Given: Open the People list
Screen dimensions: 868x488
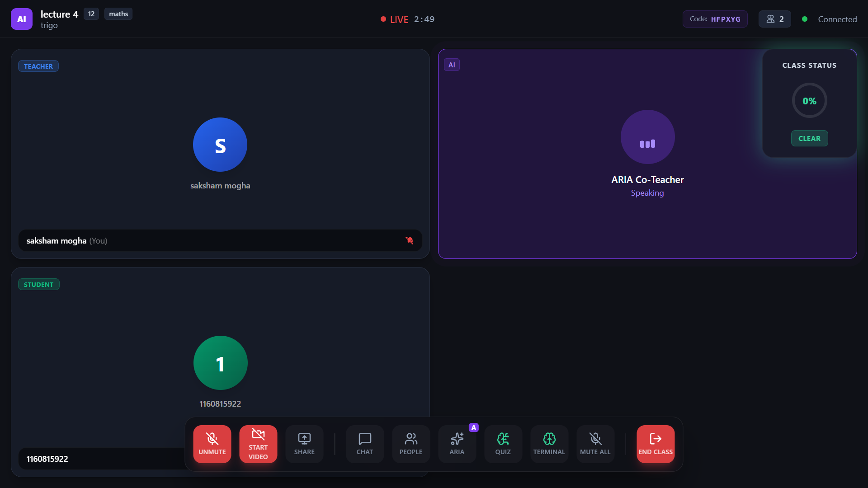Looking at the screenshot, I should coord(411,444).
